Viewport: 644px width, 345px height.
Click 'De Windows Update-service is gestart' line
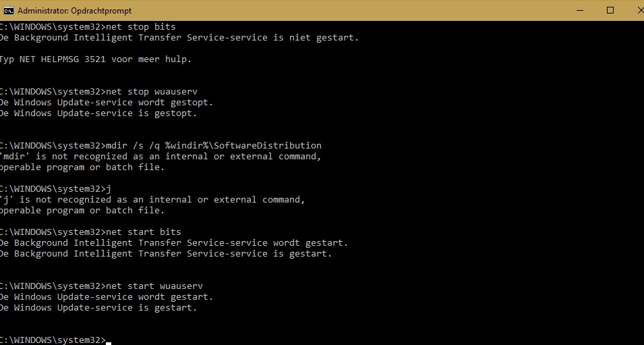tap(98, 308)
